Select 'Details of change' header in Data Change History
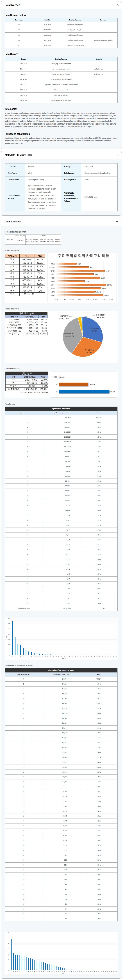The width and height of the screenshot is (123, 980). [x=75, y=20]
